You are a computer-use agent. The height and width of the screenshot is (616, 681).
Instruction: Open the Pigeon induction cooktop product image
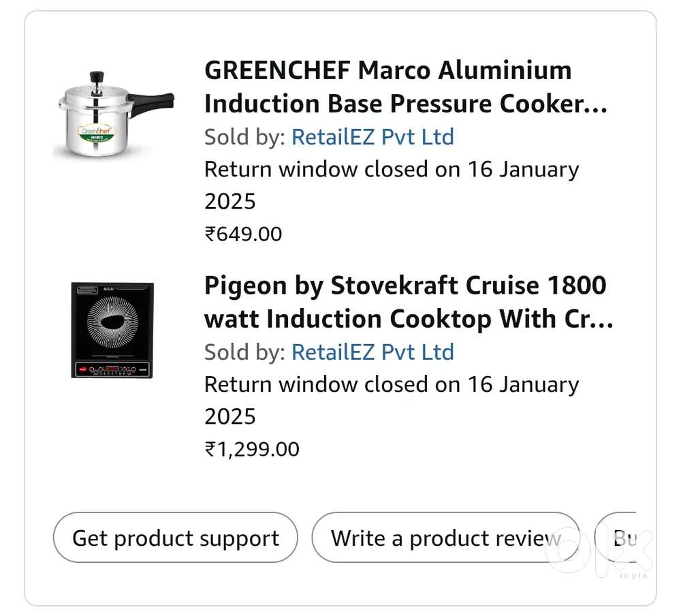(112, 330)
